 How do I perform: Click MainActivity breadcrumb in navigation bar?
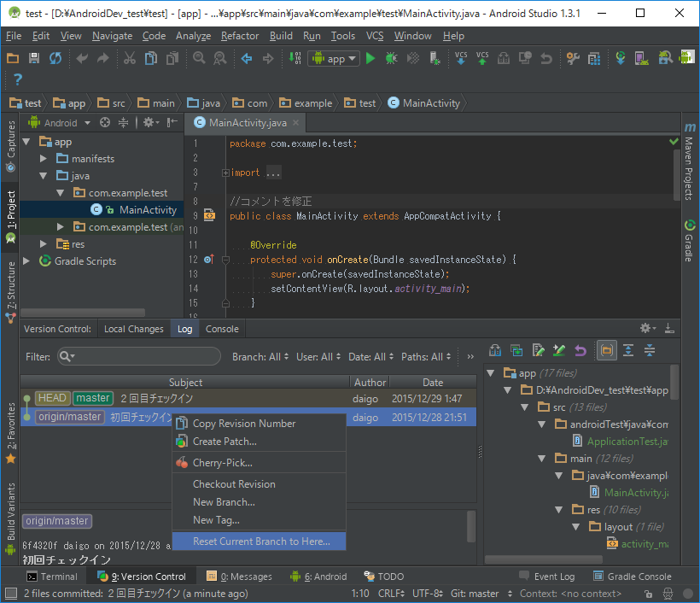424,103
